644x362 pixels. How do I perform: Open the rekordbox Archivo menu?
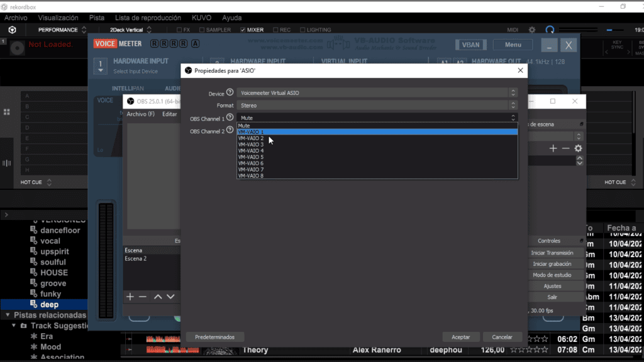pos(16,18)
